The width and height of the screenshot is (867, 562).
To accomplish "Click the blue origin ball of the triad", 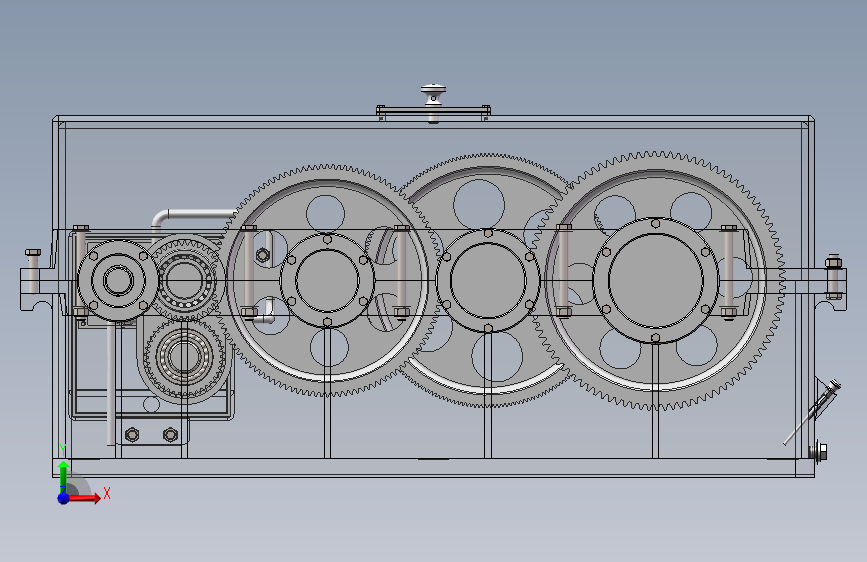I will 64,498.
